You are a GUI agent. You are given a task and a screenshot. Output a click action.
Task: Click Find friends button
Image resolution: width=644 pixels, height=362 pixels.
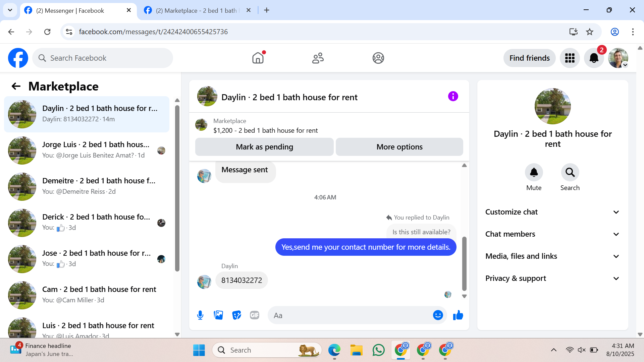(529, 58)
